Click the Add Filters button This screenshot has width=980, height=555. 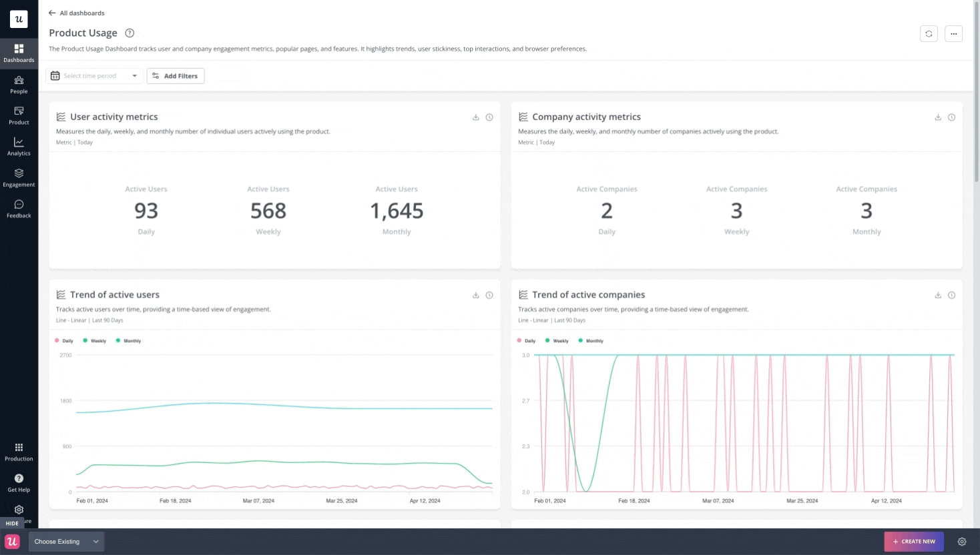[175, 75]
